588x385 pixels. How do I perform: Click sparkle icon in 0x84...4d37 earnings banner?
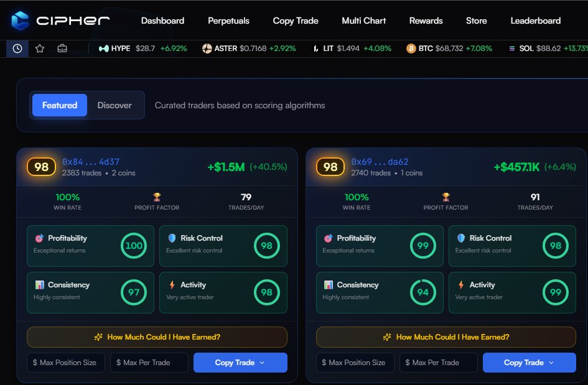98,337
